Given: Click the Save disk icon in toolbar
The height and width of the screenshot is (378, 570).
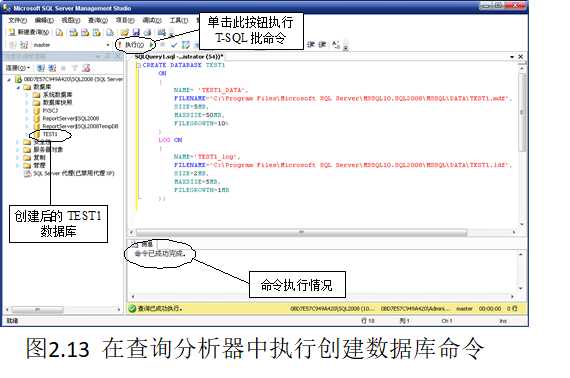Looking at the screenshot, I should click(136, 33).
